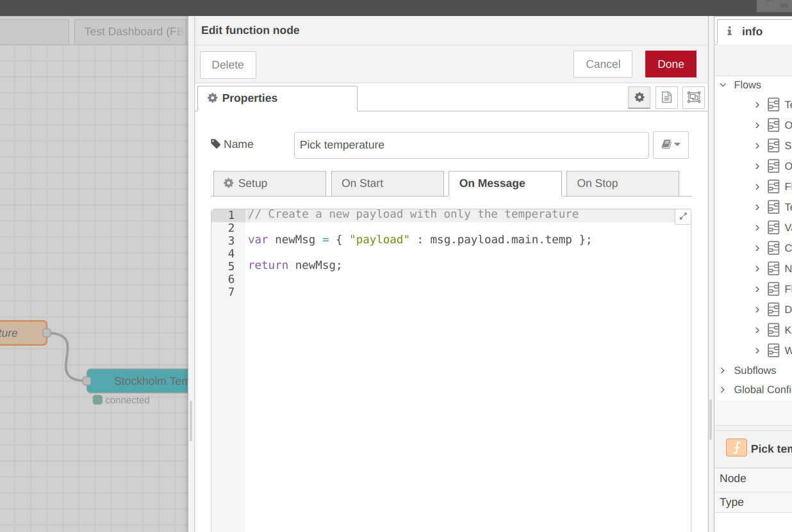Expand the Global Config tree section
Viewport: 792px width, 532px height.
(723, 389)
